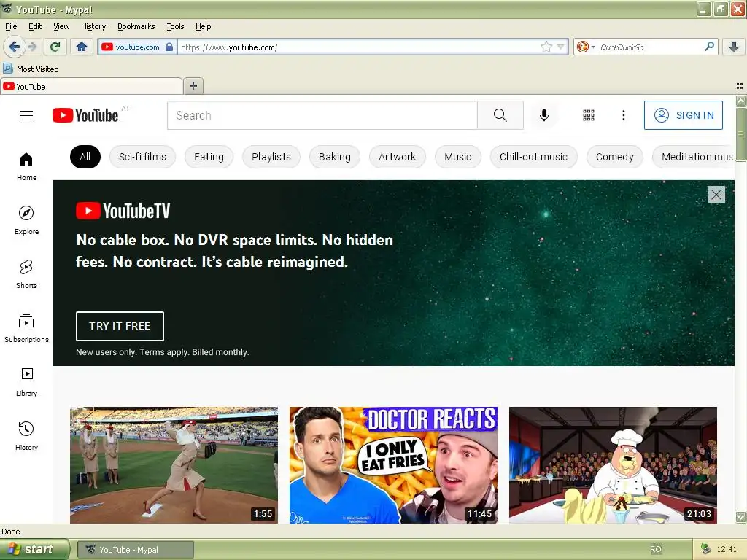Open the Edit menu
This screenshot has width=747, height=560.
coord(35,26)
